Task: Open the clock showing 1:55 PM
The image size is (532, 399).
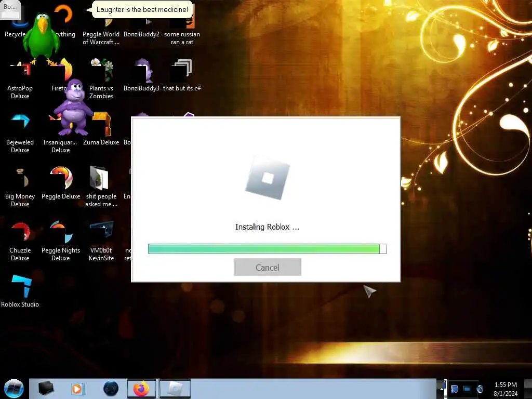Action: (x=506, y=389)
